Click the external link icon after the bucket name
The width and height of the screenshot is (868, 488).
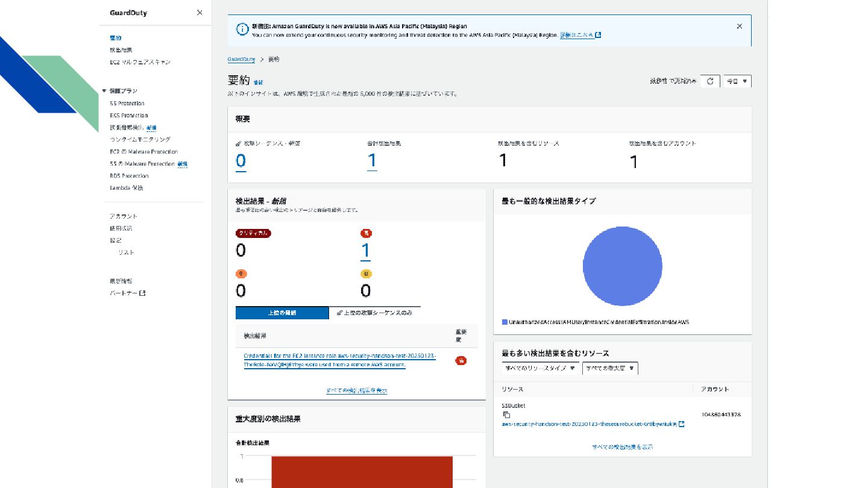[682, 424]
